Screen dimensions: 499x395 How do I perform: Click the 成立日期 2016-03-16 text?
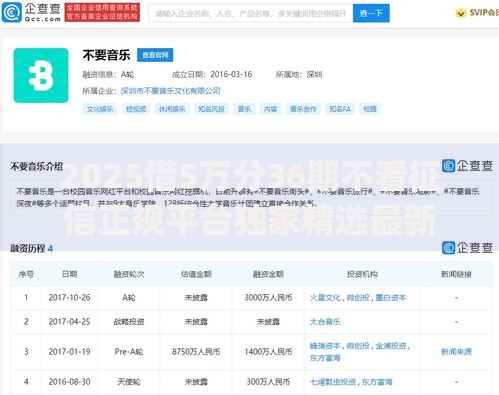212,74
